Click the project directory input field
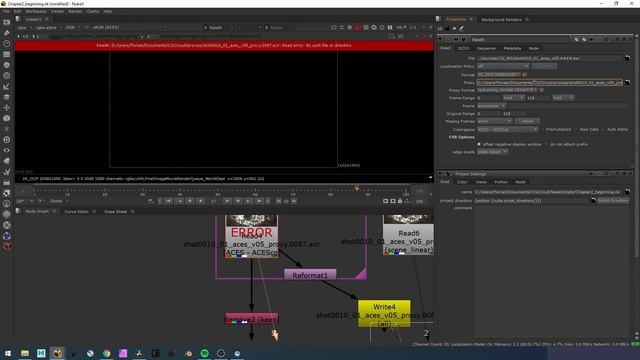Screen dimensions: 640x360 532,200
